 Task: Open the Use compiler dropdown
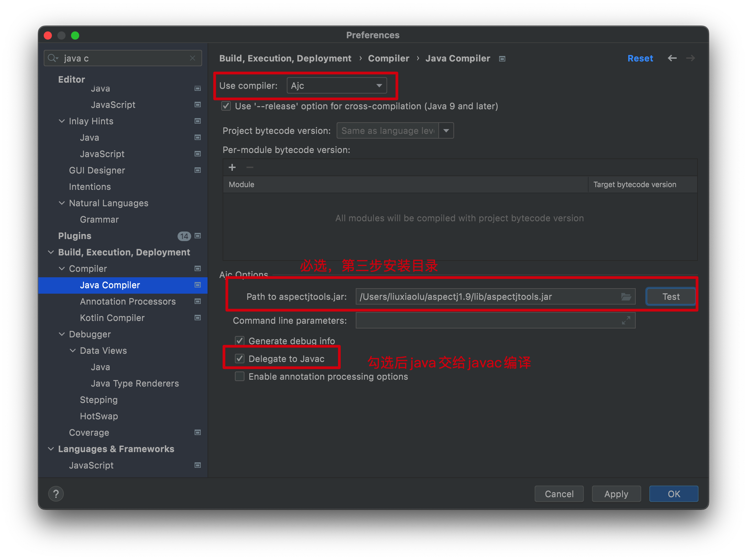pos(337,86)
